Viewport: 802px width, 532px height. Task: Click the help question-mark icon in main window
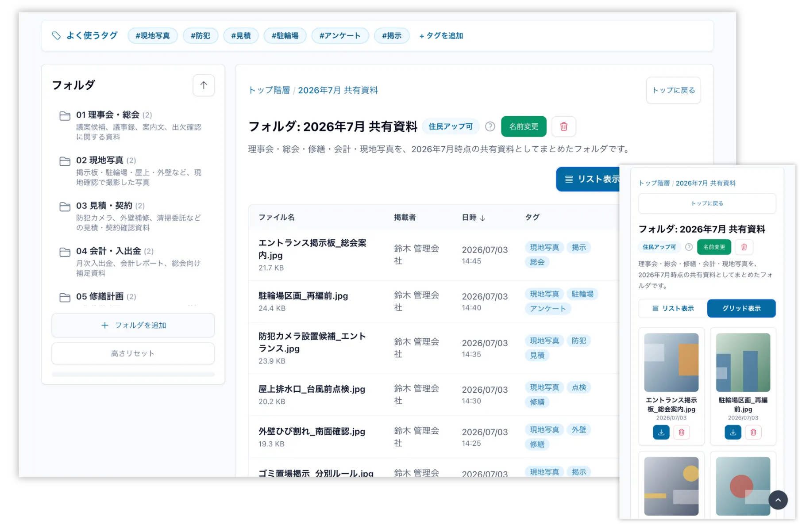tap(490, 126)
